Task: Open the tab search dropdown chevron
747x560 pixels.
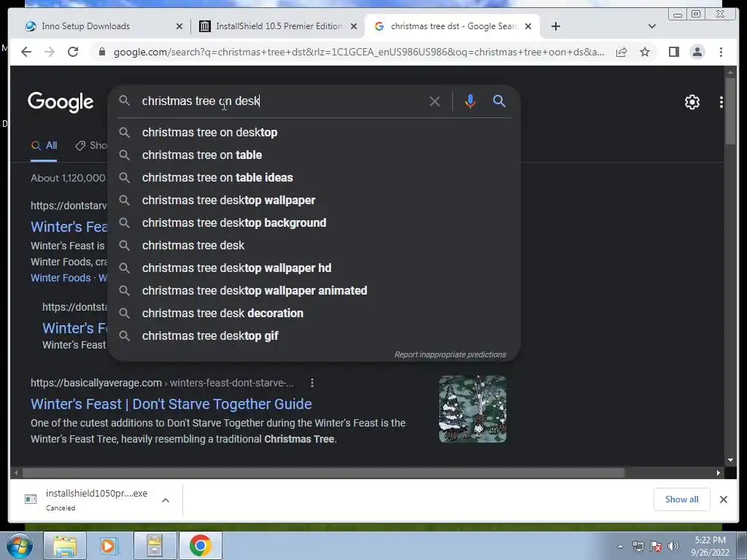Action: [x=651, y=26]
